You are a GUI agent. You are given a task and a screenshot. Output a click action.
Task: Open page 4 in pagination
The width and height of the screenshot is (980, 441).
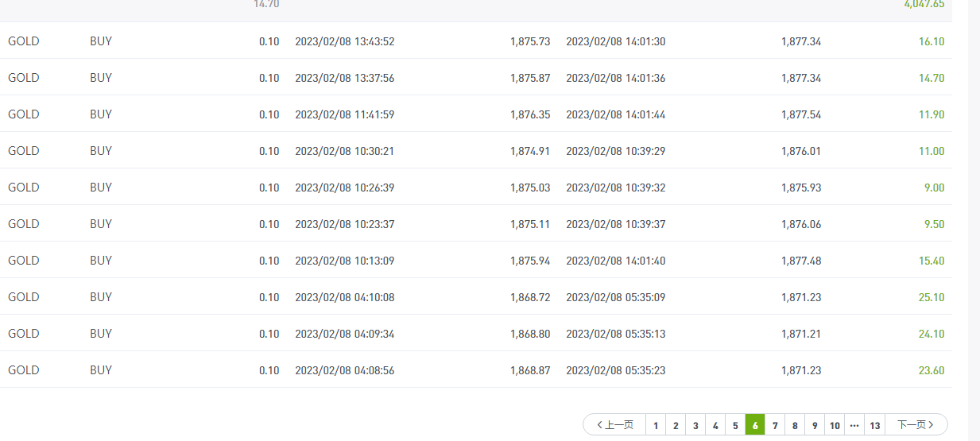(x=715, y=425)
